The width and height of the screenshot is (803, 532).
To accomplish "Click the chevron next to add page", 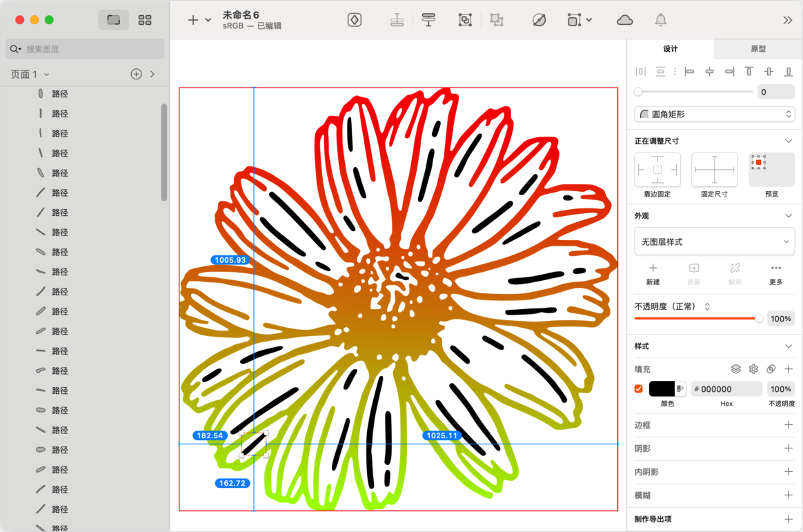I will 152,75.
